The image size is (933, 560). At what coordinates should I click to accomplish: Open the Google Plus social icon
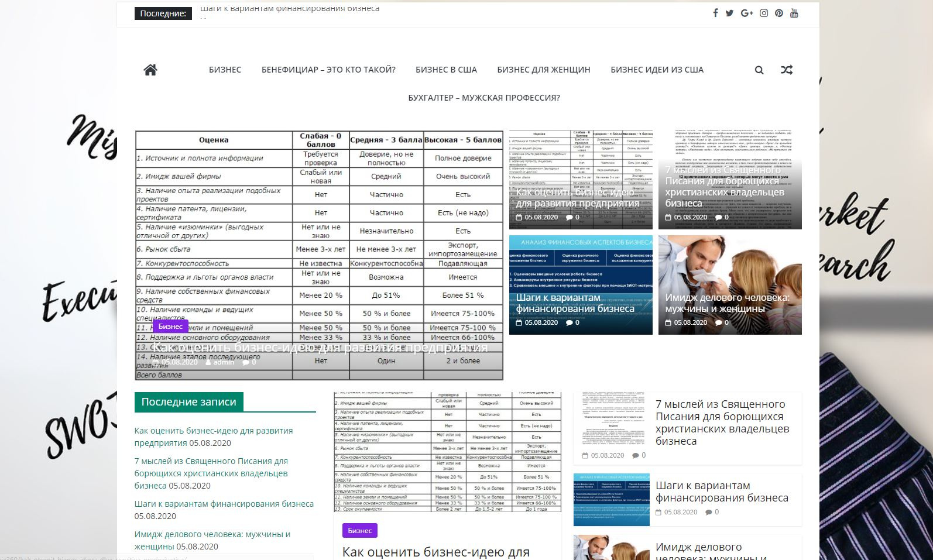coord(746,13)
